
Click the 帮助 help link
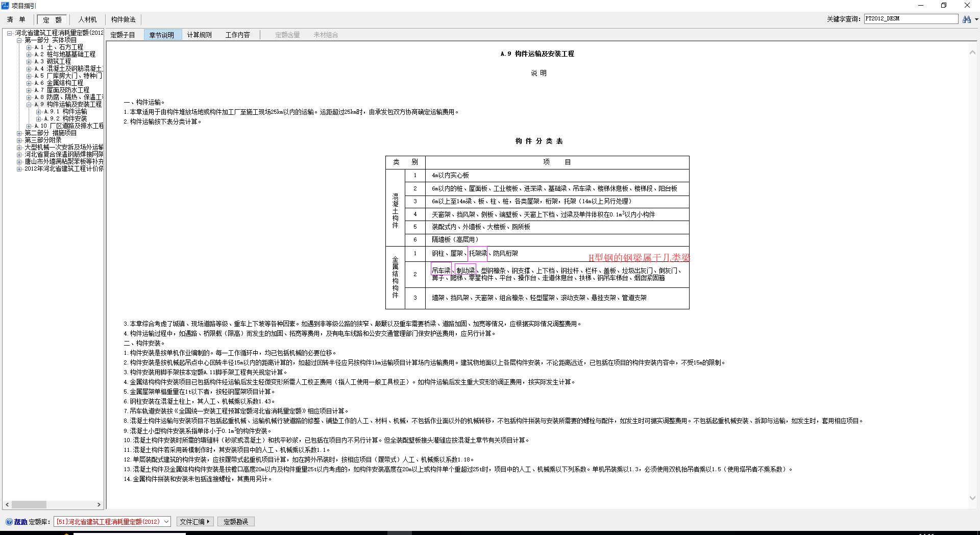point(20,522)
